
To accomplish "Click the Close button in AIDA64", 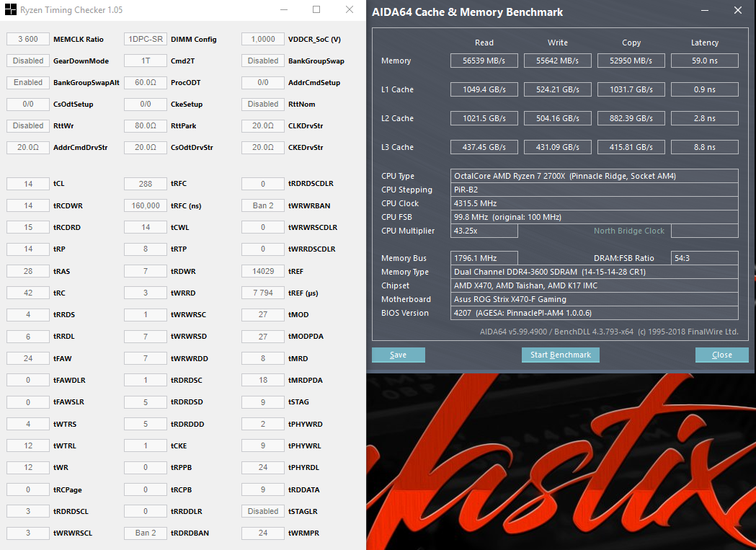I will (722, 355).
